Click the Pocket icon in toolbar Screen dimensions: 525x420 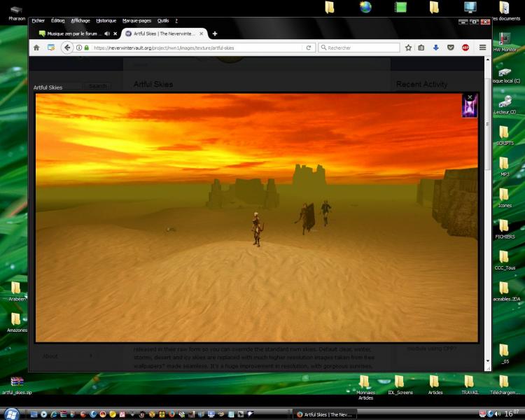click(x=450, y=48)
